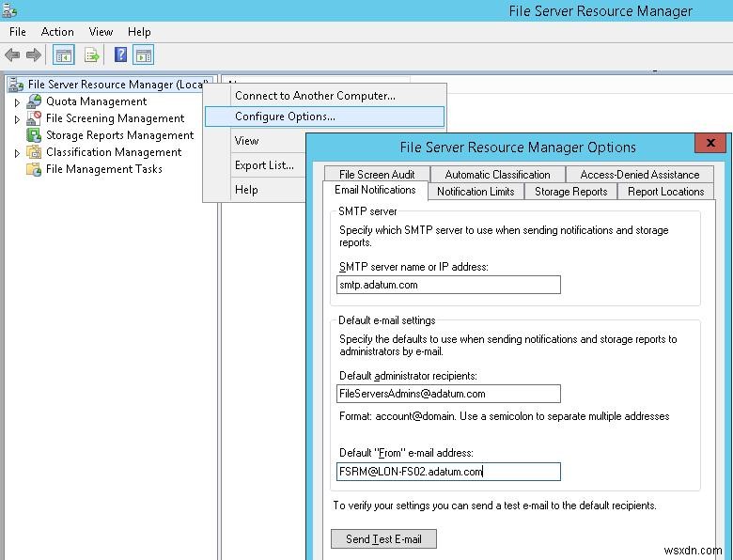Select File Server Resource Manager (Local) tree root
The width and height of the screenshot is (733, 560).
point(117,85)
